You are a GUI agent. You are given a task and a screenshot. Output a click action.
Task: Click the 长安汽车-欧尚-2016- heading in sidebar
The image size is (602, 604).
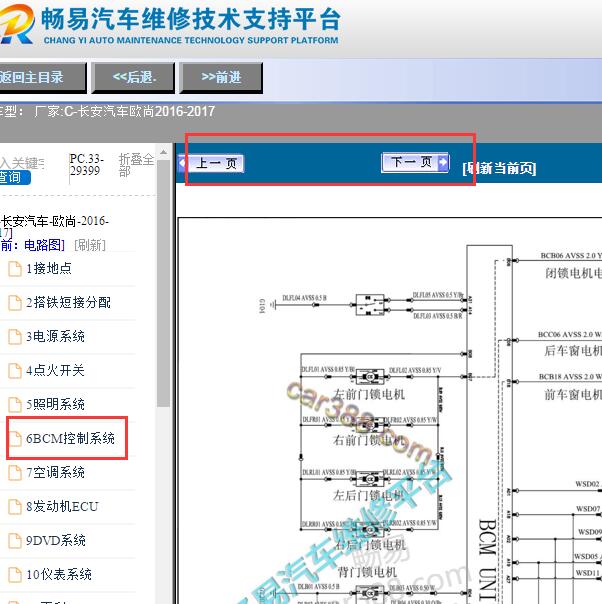click(55, 221)
